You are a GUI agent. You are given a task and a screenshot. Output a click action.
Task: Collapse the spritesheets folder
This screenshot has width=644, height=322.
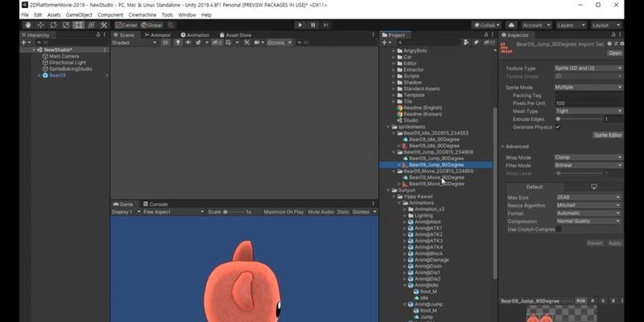[x=388, y=127]
